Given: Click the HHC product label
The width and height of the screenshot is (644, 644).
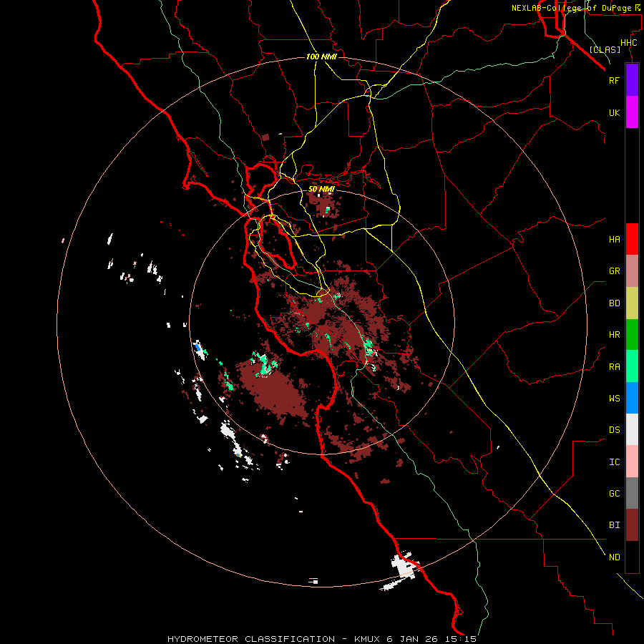Looking at the screenshot, I should pyautogui.click(x=628, y=43).
